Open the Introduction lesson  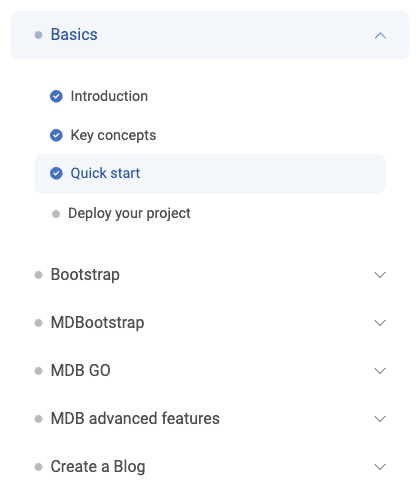coord(109,96)
